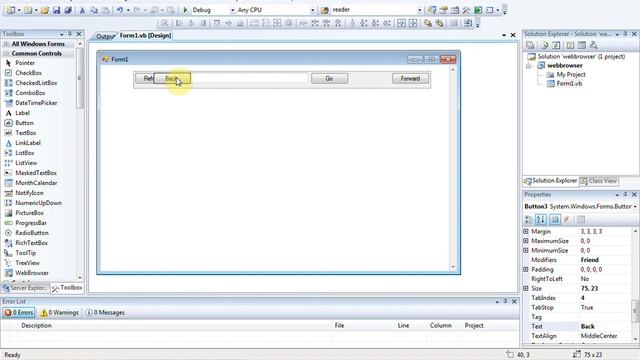Viewport: 640px width, 360px height.
Task: Collapse the webbrowser project node
Action: point(529,66)
